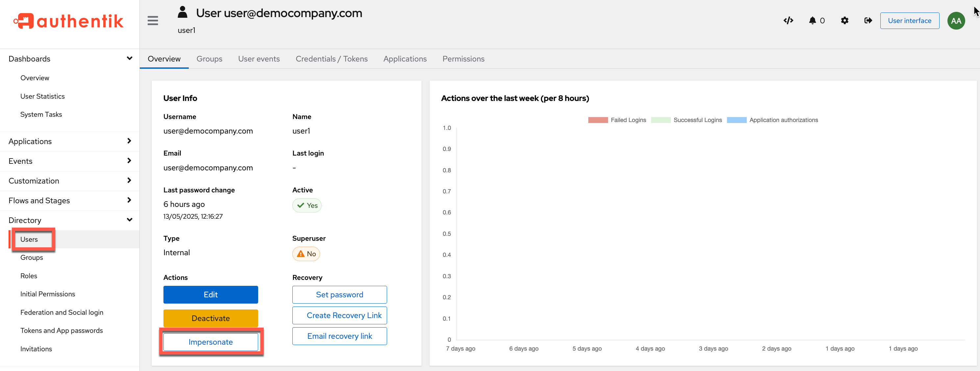Click the authentik logo

[x=68, y=21]
